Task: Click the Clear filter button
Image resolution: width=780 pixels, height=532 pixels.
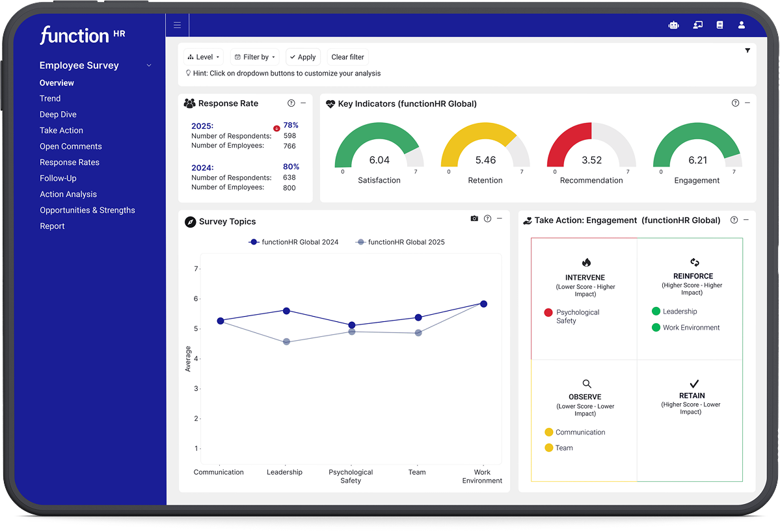Action: pos(348,57)
